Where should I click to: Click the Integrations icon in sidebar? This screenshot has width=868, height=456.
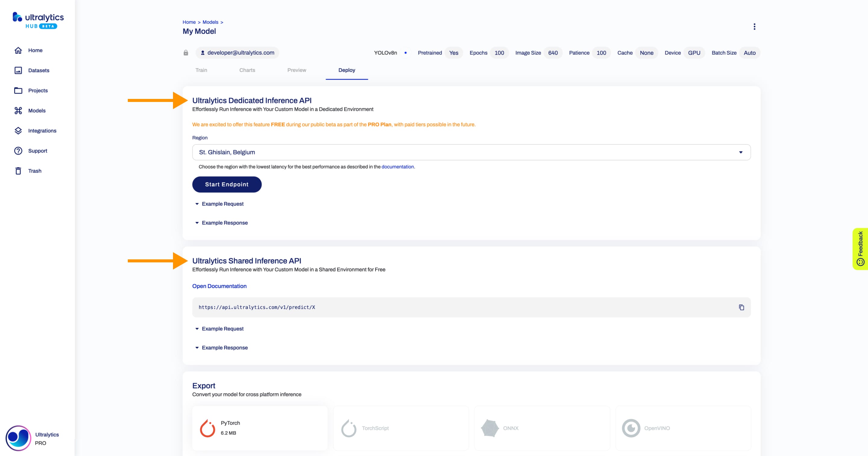point(18,130)
